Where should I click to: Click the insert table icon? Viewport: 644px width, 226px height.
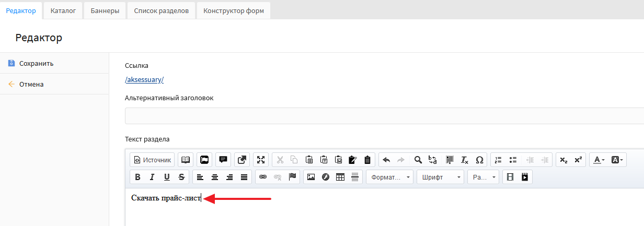click(340, 177)
